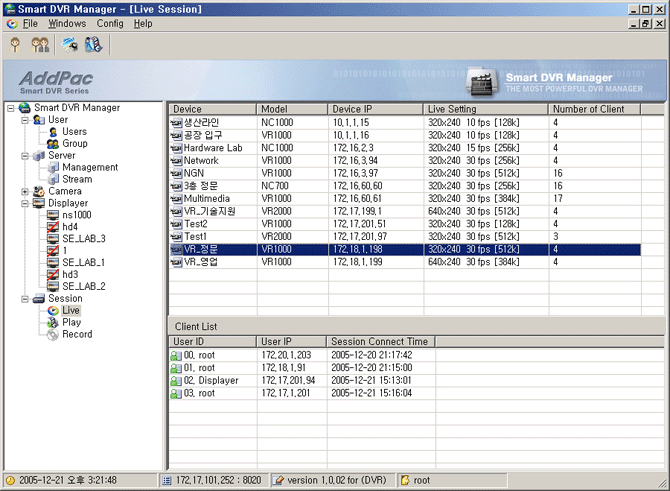Image resolution: width=670 pixels, height=491 pixels.
Task: Open the Windows menu
Action: pyautogui.click(x=67, y=24)
